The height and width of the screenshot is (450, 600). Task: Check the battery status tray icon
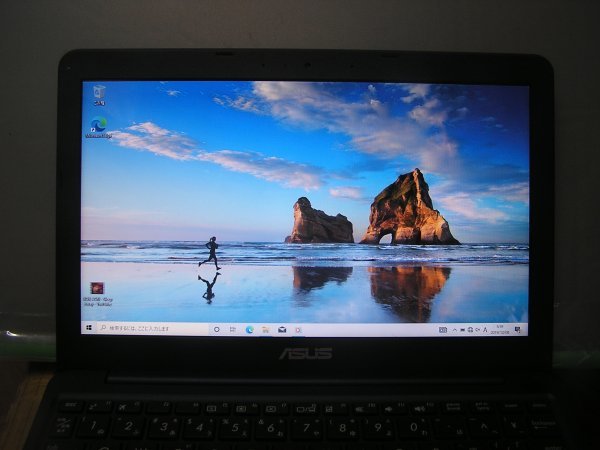click(463, 330)
